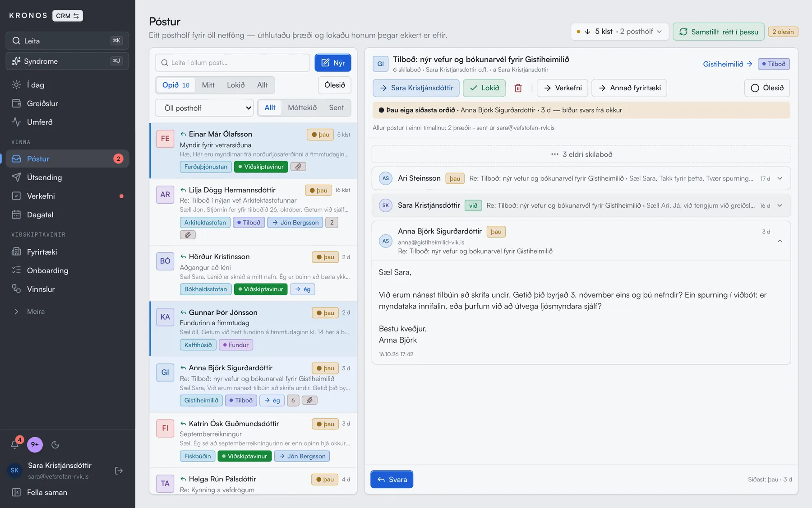Click the CRM switcher badge
The height and width of the screenshot is (508, 812).
point(68,16)
